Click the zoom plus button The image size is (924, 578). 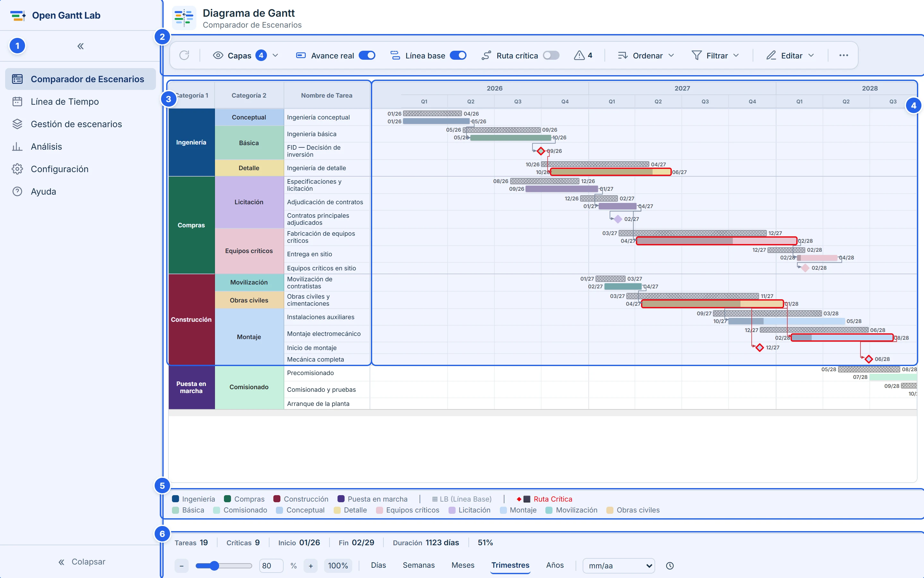[x=311, y=566]
